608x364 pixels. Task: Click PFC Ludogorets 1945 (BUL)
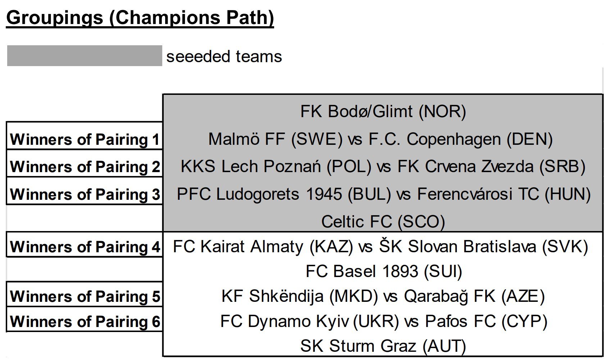point(284,194)
